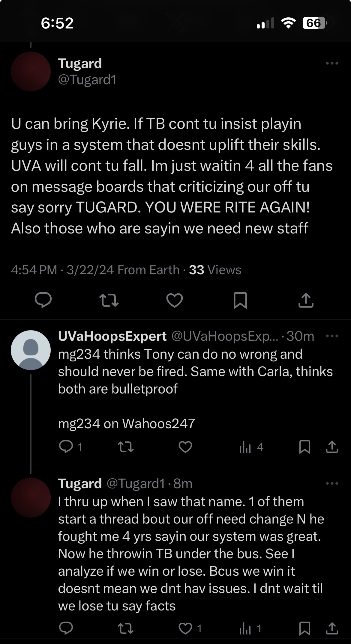Open UVaHoopsExpert's default profile avatar
This screenshot has height=644, width=351.
point(31,350)
